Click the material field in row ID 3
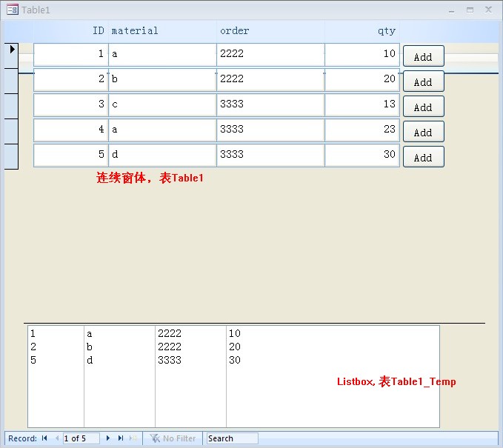The height and width of the screenshot is (448, 503). point(162,105)
